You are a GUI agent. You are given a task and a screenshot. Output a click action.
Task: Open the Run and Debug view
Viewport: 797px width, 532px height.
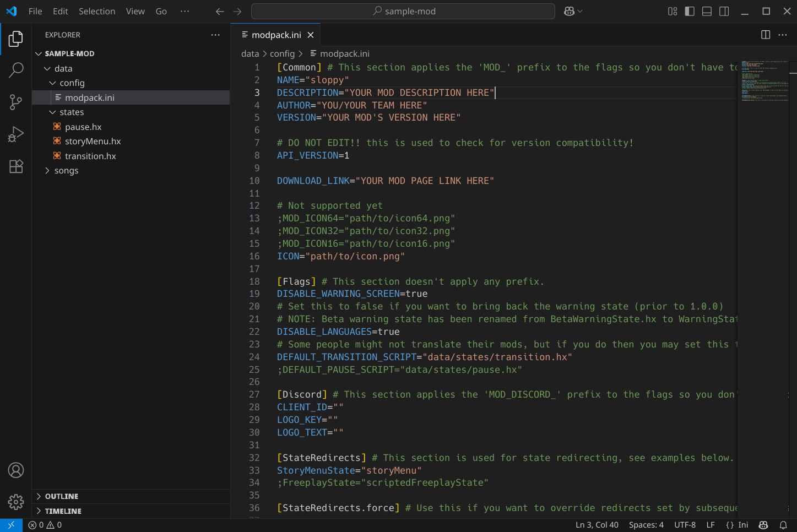[16, 134]
